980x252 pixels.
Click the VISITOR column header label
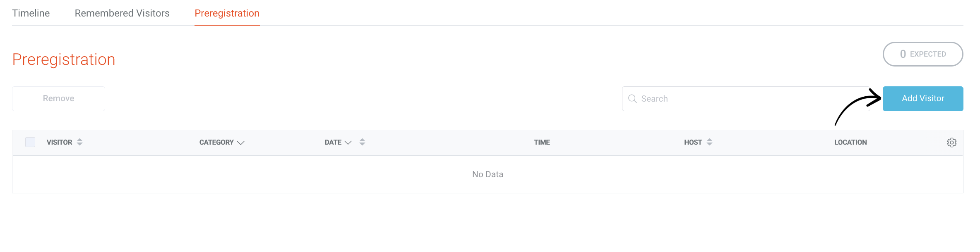59,143
